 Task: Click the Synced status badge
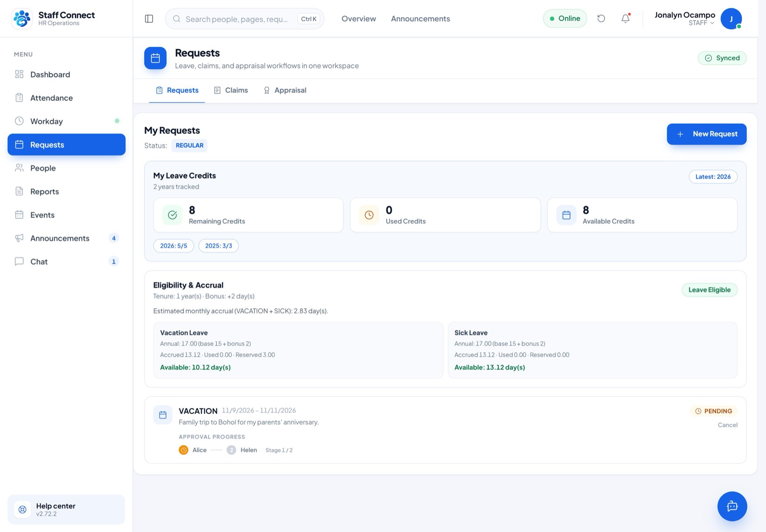click(x=722, y=58)
